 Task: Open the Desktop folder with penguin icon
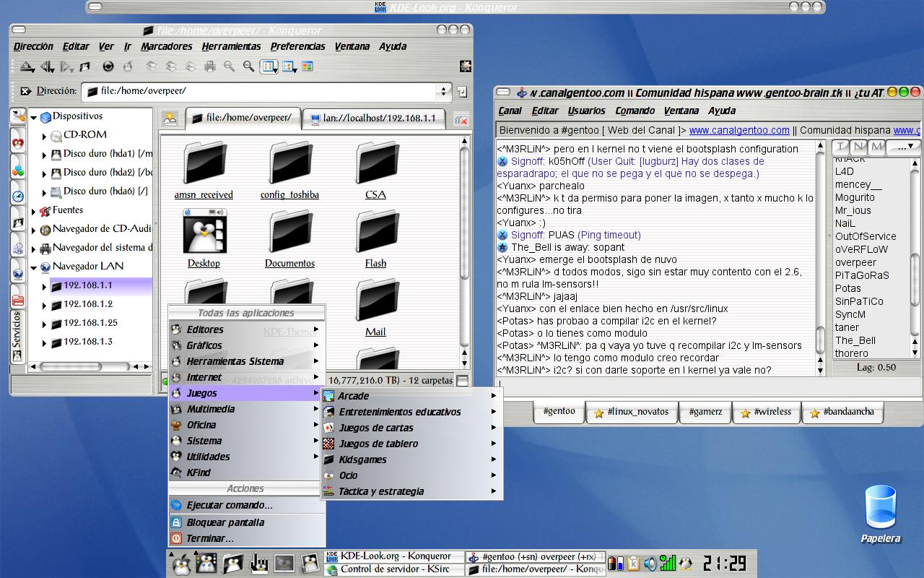pyautogui.click(x=204, y=239)
